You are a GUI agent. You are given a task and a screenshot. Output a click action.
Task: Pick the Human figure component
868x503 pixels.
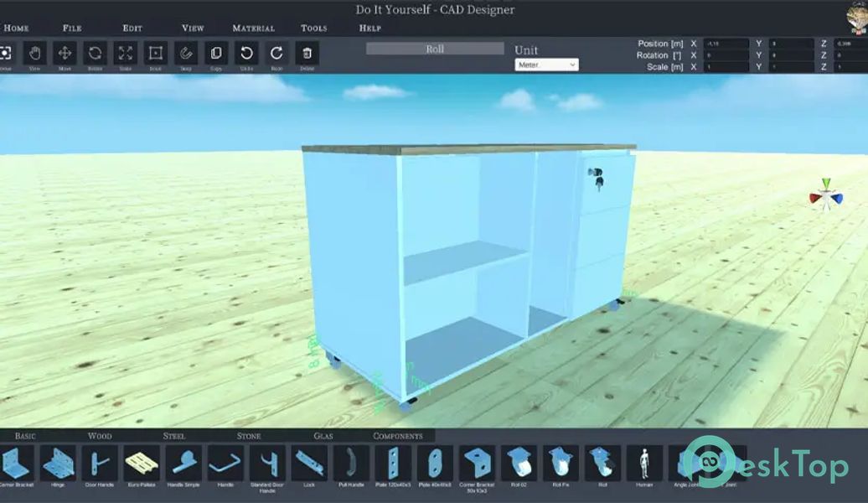point(644,463)
